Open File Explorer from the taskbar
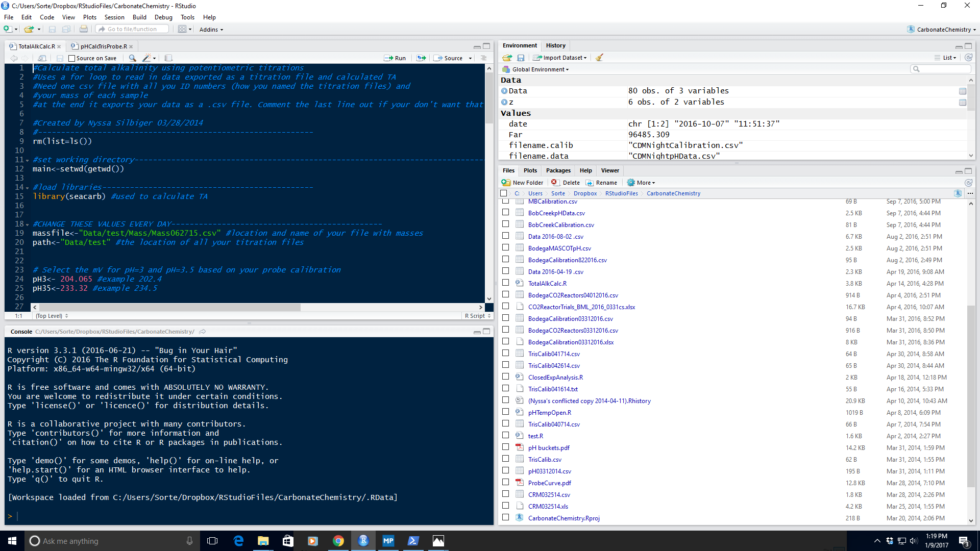980x551 pixels. tap(263, 541)
